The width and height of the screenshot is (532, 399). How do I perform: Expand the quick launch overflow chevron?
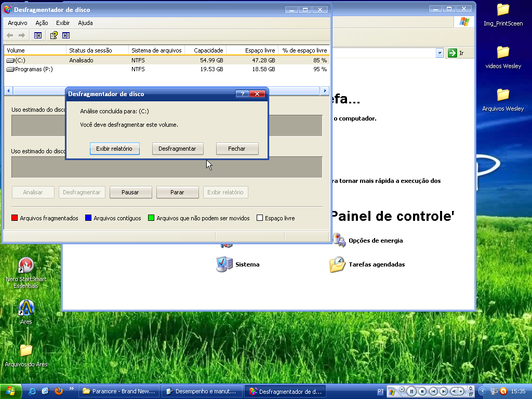71,389
